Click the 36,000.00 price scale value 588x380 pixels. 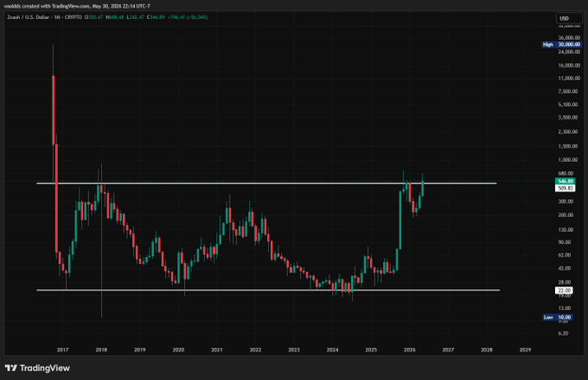[x=569, y=37]
